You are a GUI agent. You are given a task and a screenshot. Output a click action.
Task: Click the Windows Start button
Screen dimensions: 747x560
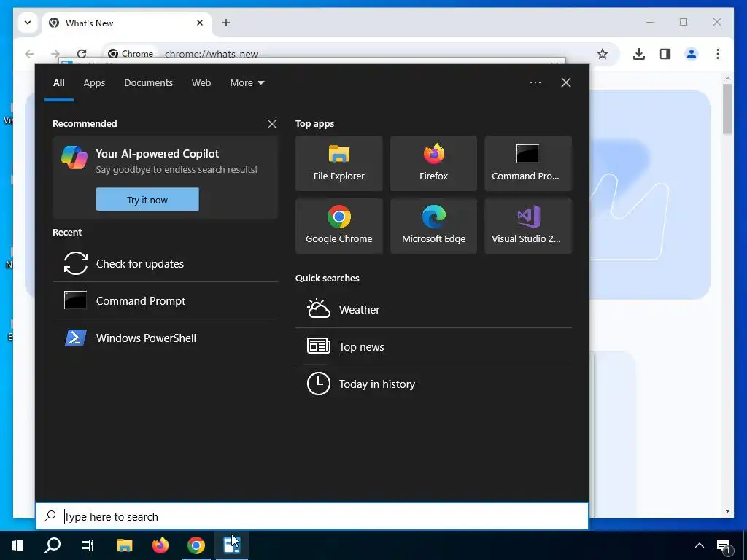(x=18, y=545)
